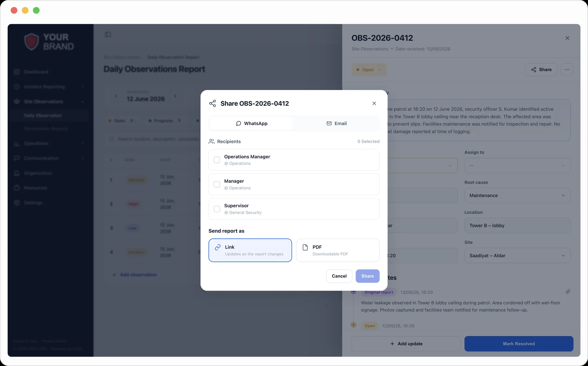
Task: Check the Manager @ Operations checkbox
Action: (x=217, y=184)
